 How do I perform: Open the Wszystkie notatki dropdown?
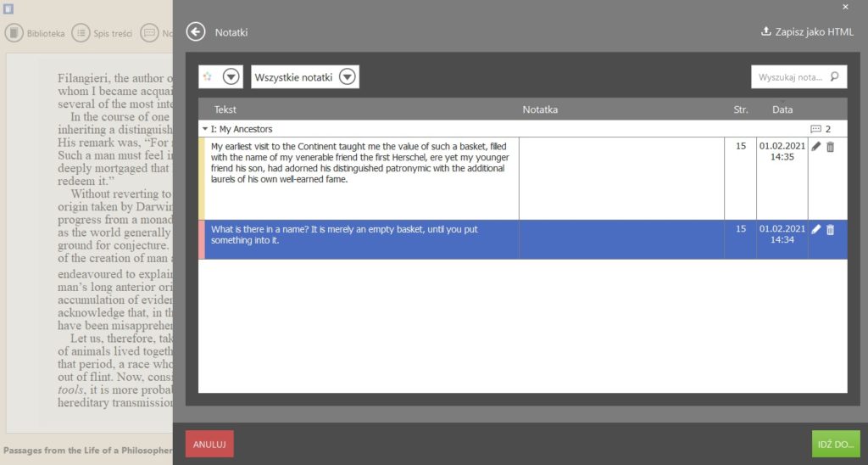click(x=347, y=77)
